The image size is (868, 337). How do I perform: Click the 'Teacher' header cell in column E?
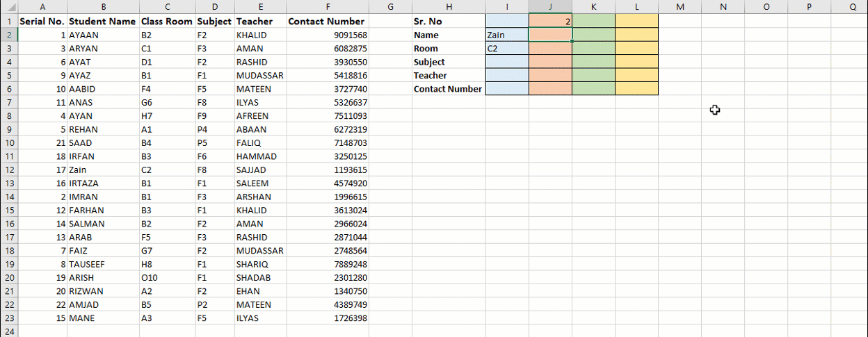click(x=260, y=22)
